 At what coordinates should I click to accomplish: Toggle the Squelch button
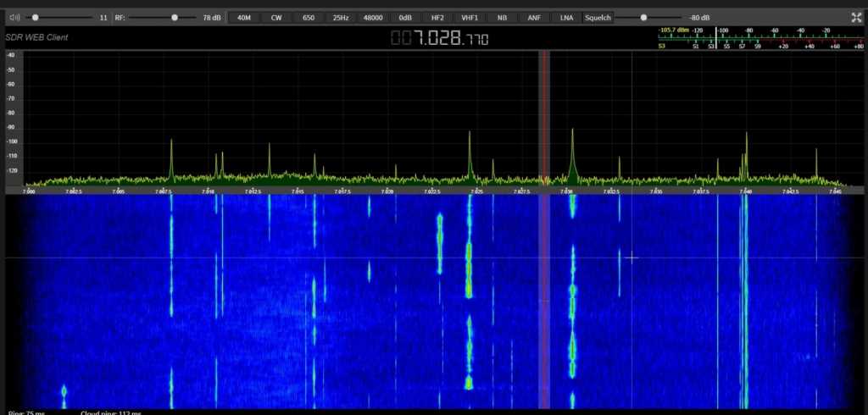coord(598,18)
